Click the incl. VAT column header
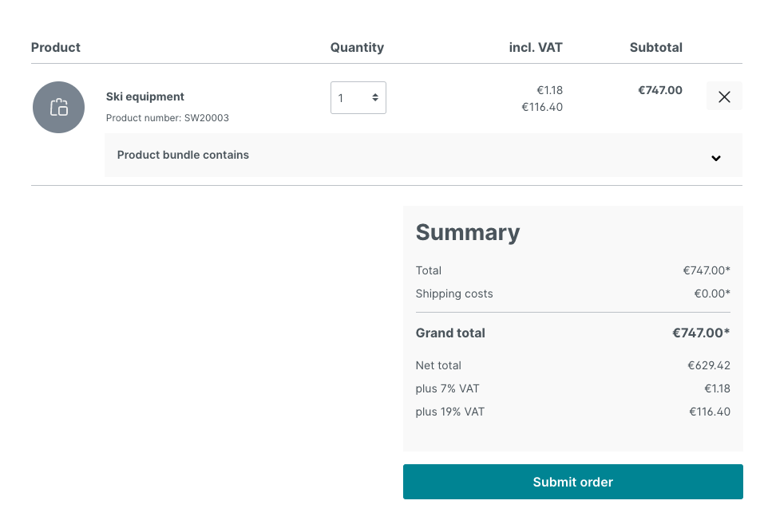Screen dimensions: 768x532 (x=536, y=48)
